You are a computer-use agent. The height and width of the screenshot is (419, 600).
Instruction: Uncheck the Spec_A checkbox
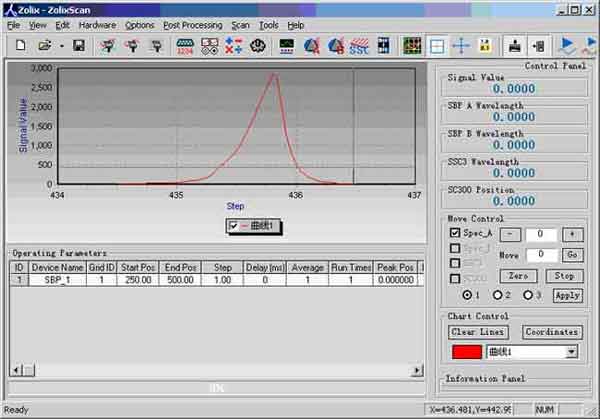pos(454,233)
